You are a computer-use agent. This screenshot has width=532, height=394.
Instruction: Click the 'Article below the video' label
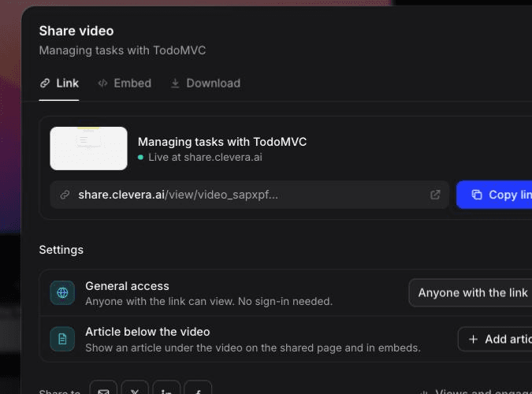tap(147, 332)
